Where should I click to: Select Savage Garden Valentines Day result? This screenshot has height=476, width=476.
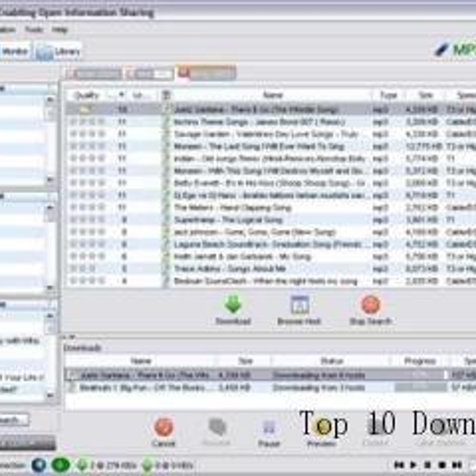pos(270,134)
